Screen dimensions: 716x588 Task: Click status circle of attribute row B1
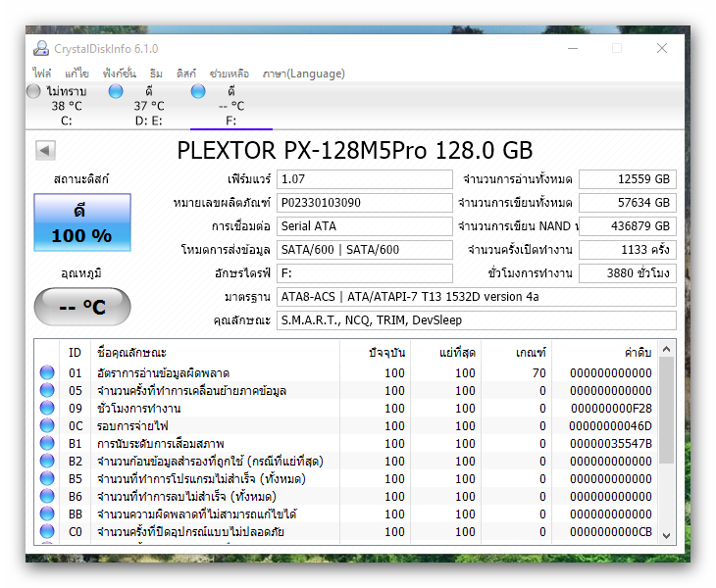(47, 443)
